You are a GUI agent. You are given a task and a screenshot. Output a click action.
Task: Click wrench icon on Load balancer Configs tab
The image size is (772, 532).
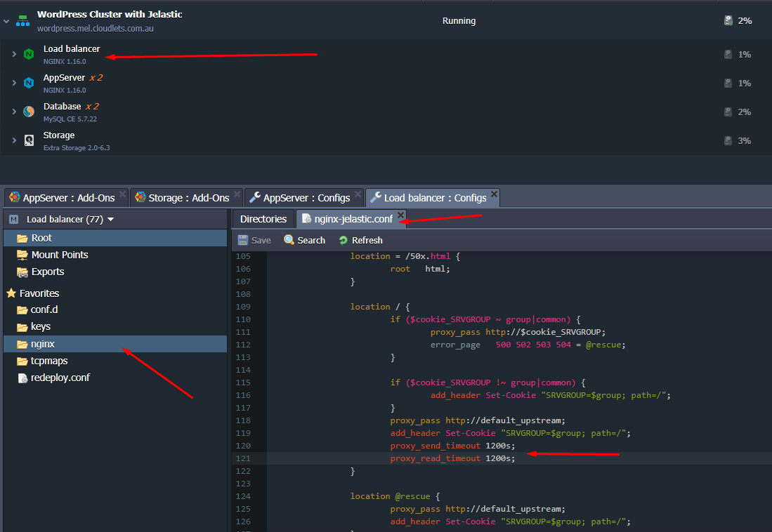[x=376, y=197]
